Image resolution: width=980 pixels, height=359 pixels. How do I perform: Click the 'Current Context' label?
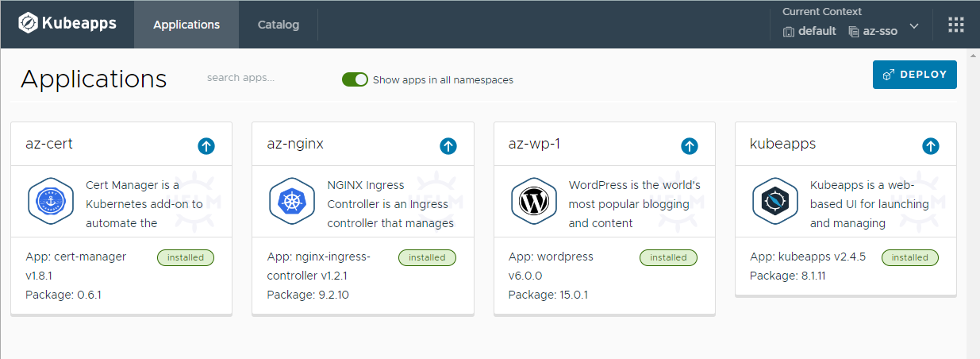pyautogui.click(x=822, y=12)
